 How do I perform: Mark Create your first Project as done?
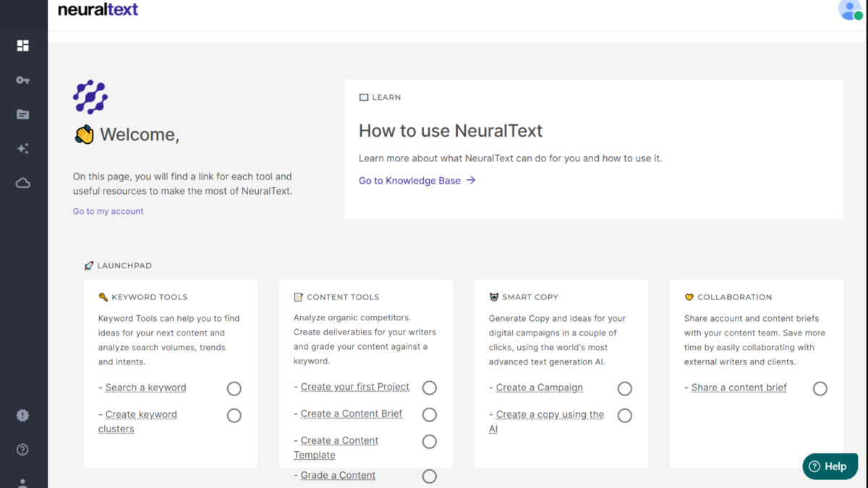pyautogui.click(x=430, y=388)
